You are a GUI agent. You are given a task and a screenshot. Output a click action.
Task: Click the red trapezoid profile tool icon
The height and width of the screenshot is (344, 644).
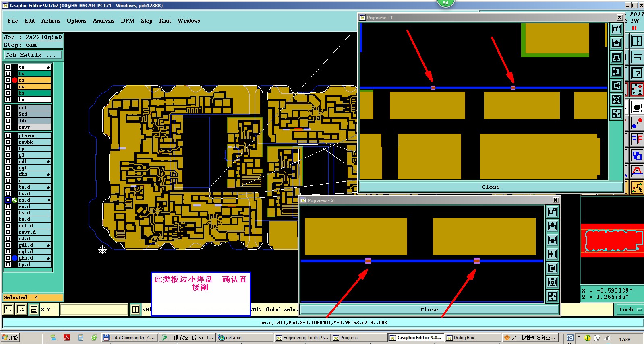coord(637,171)
